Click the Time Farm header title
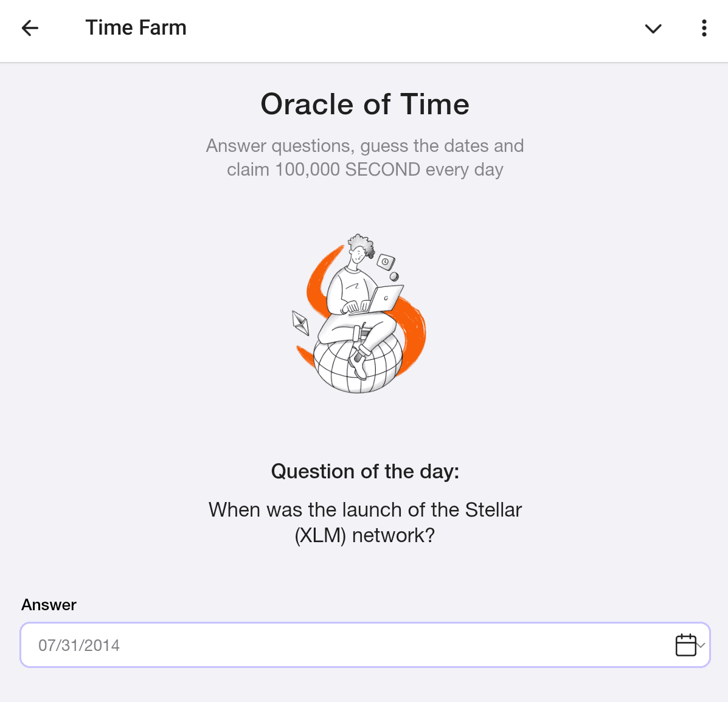 point(136,27)
